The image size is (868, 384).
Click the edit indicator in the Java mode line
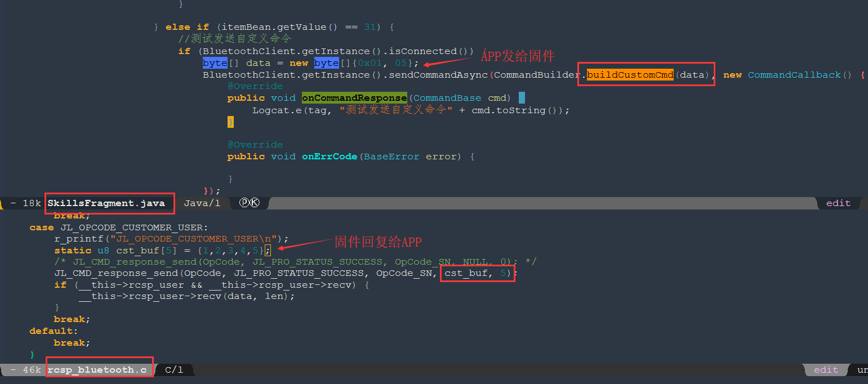(838, 203)
